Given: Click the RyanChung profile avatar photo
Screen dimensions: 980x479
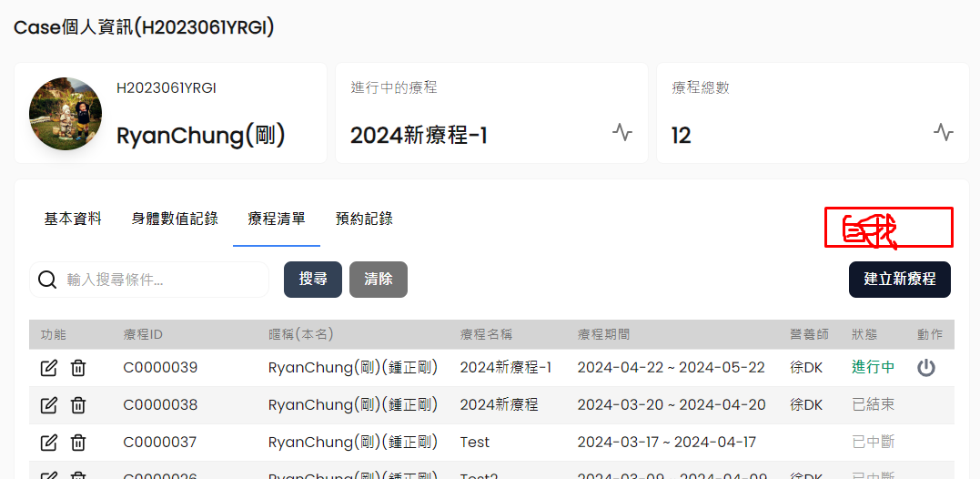Looking at the screenshot, I should coord(66,114).
